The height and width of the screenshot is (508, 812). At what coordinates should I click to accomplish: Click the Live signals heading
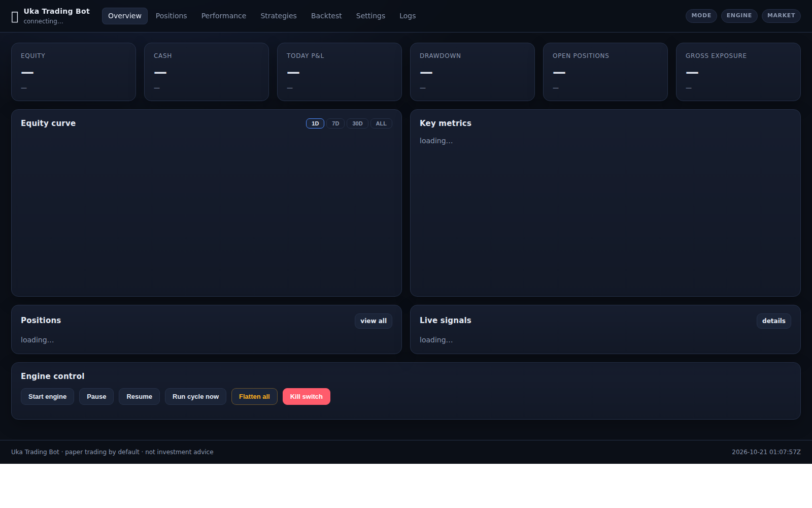tap(446, 321)
